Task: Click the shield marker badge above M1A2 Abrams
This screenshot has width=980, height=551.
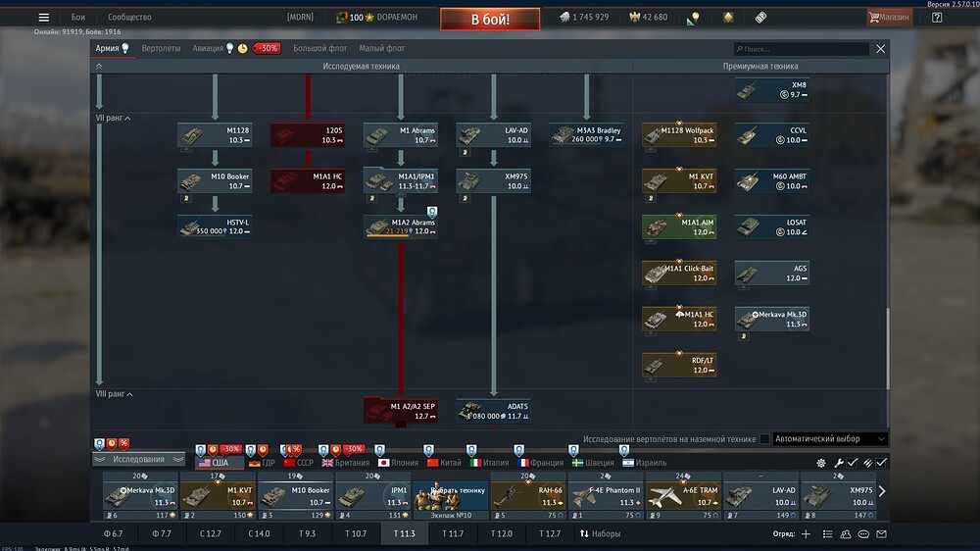Action: point(432,212)
